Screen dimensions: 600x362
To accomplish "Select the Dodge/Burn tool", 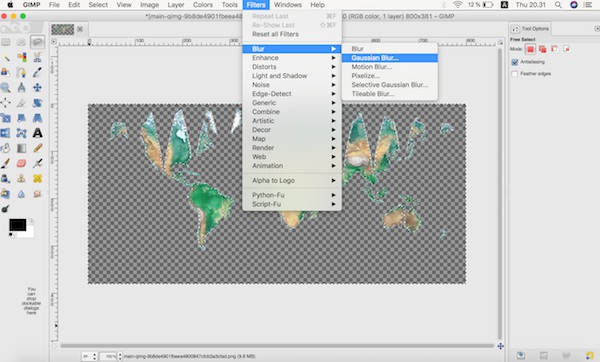I will click(x=6, y=209).
